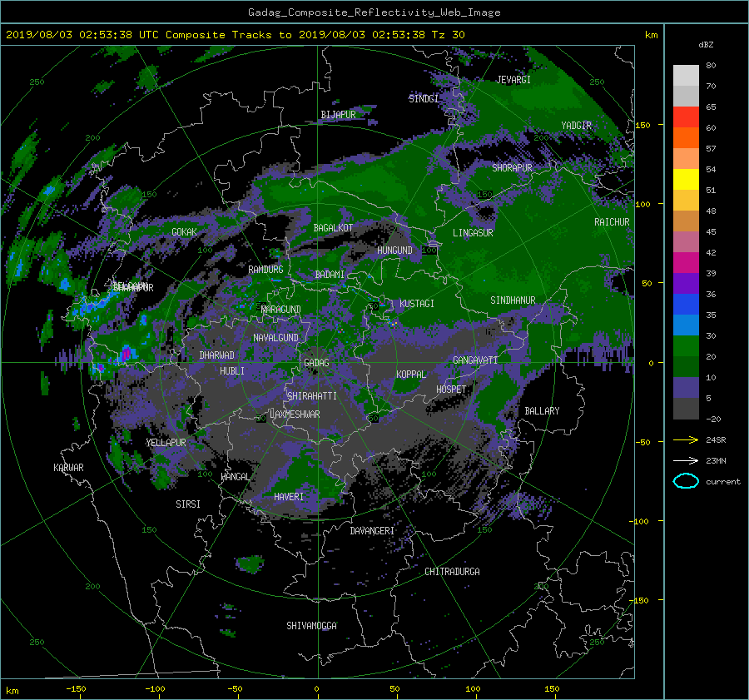The image size is (749, 700).
Task: Click the yellow 24SR arrow legend icon
Action: coord(686,440)
